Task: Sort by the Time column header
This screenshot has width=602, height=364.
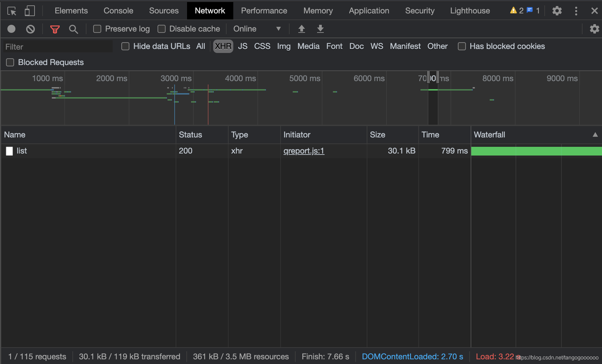Action: tap(445, 135)
